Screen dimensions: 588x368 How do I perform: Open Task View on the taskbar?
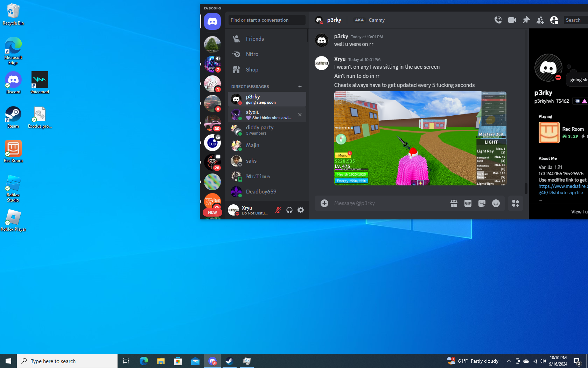click(x=126, y=361)
